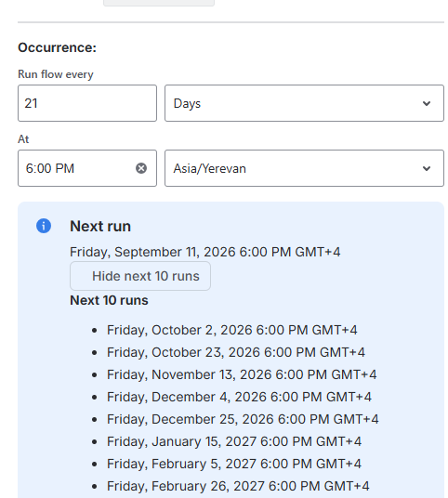Clear the 6:00 PM time value
The width and height of the screenshot is (448, 498).
141,168
